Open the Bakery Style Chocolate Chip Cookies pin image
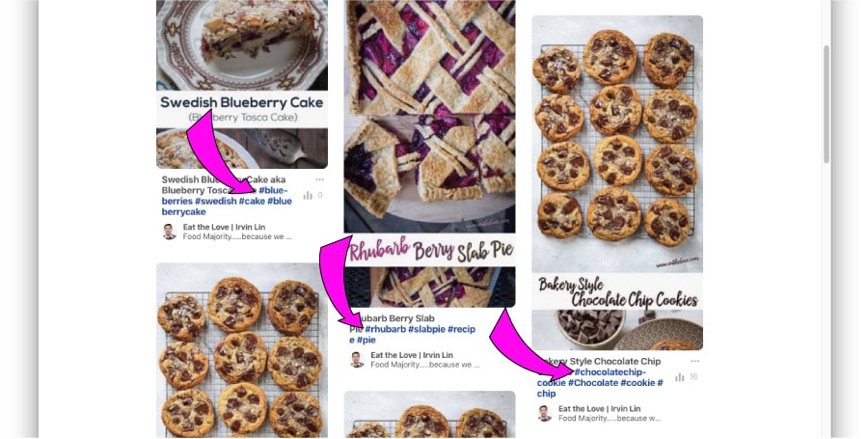 617,182
